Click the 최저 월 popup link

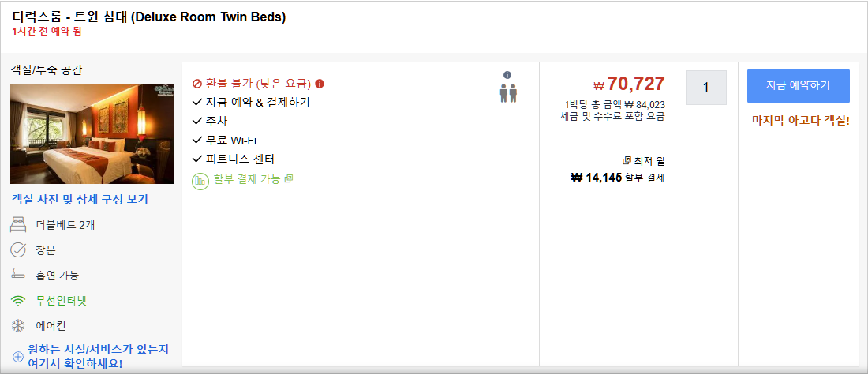click(x=643, y=161)
